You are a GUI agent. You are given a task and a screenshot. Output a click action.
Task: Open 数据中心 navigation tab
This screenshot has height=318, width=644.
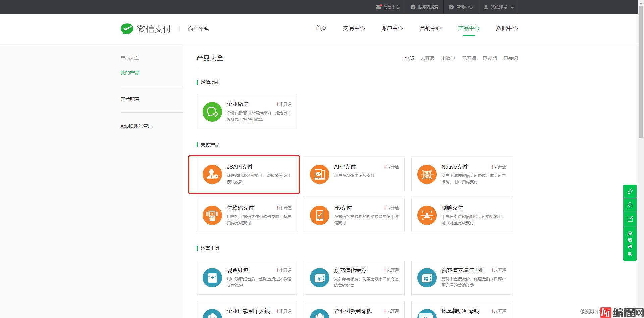click(x=507, y=28)
